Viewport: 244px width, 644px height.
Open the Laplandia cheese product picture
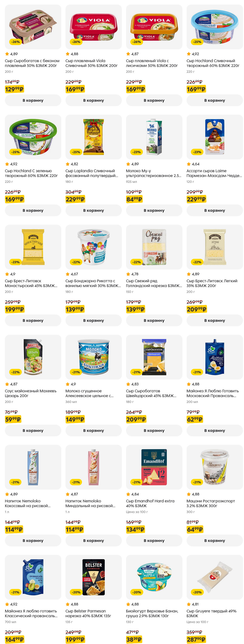tap(93, 137)
